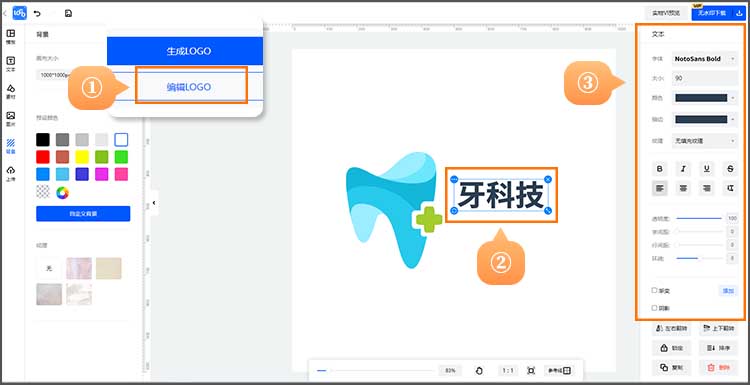This screenshot has height=385, width=750.
Task: Click the delete handle on the text box
Action: (x=548, y=179)
